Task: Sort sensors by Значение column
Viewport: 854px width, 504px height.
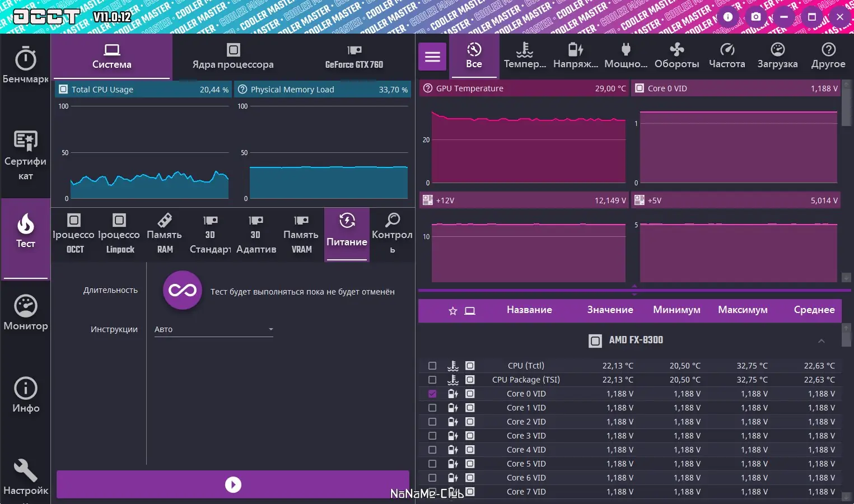Action: 610,310
